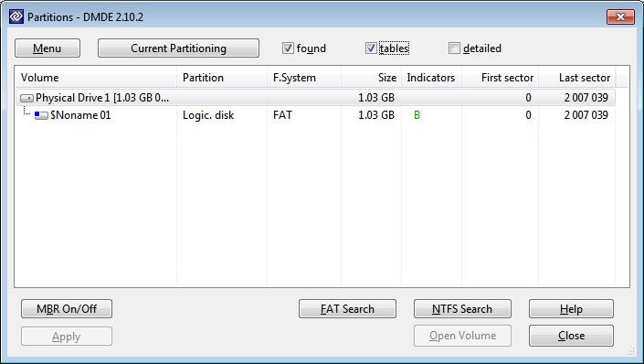Click the F.System column header
Screen dimensions: 644x364
coord(304,78)
